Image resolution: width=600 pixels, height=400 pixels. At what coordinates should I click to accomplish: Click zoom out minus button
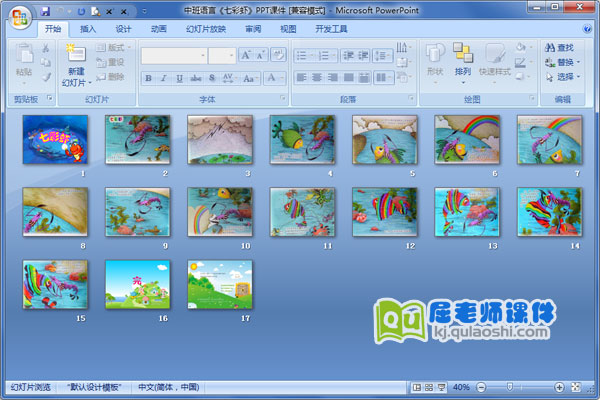point(481,387)
